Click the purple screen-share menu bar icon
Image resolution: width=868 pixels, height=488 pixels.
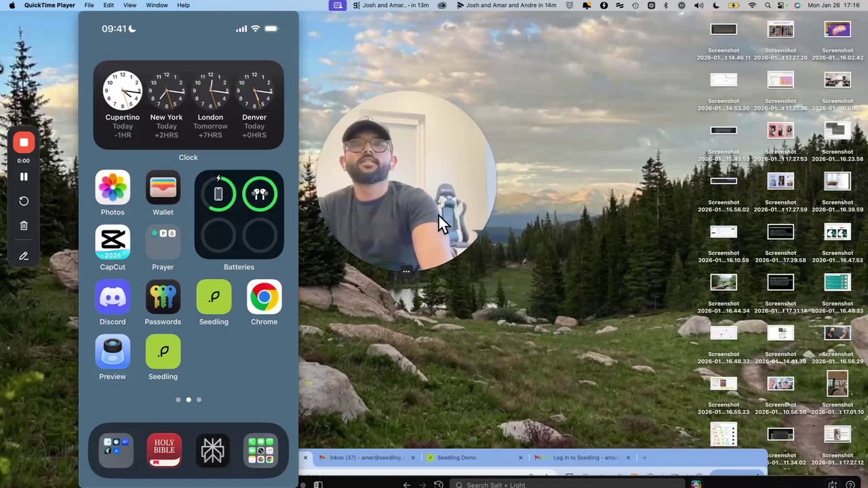click(337, 5)
